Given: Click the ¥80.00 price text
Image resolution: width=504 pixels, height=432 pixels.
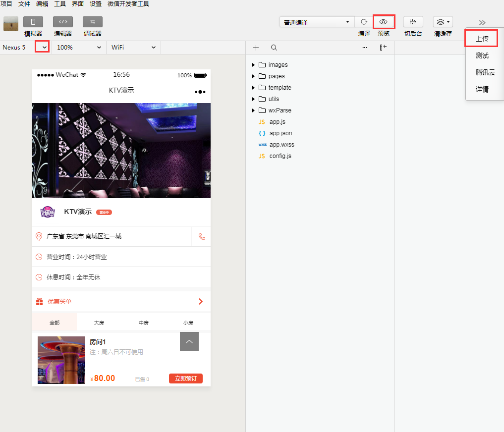Looking at the screenshot, I should tap(103, 378).
